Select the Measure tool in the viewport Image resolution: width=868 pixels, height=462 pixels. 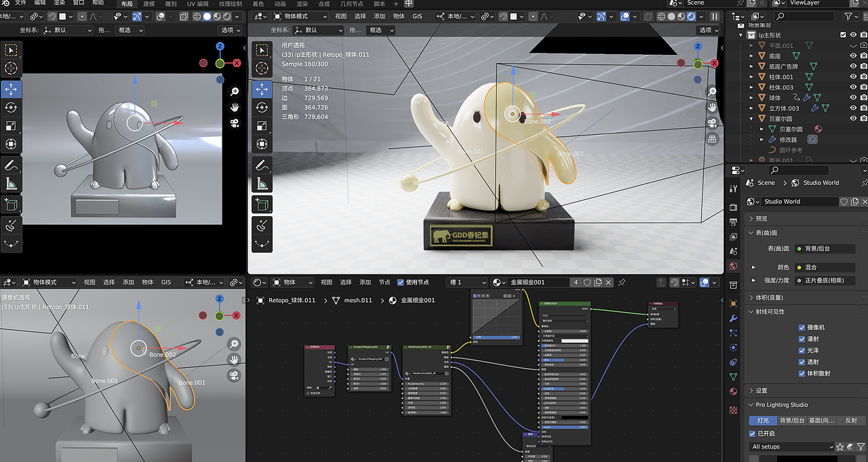point(262,183)
